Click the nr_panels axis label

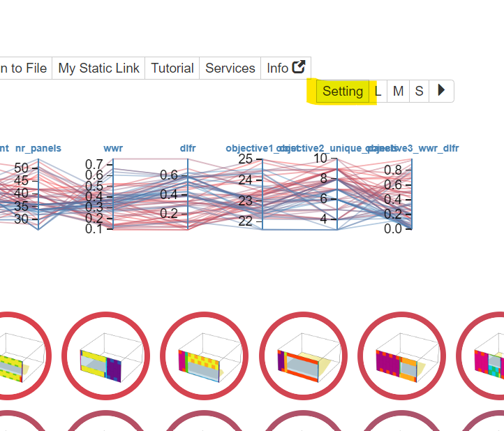[38, 148]
